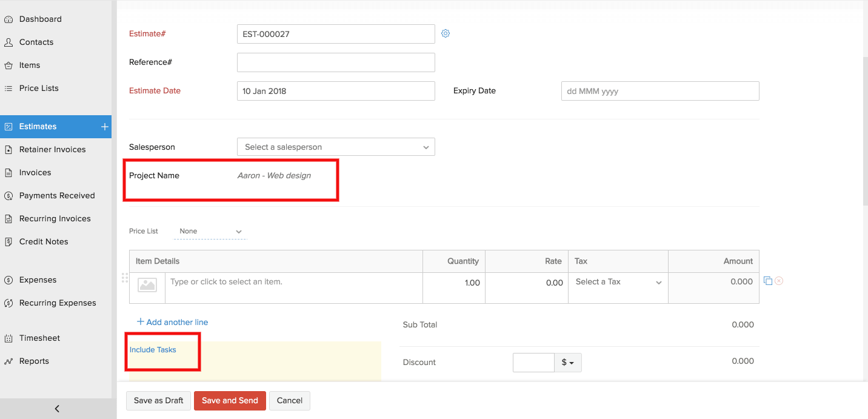Viewport: 868px width, 419px height.
Task: Click Add another line
Action: pos(173,322)
